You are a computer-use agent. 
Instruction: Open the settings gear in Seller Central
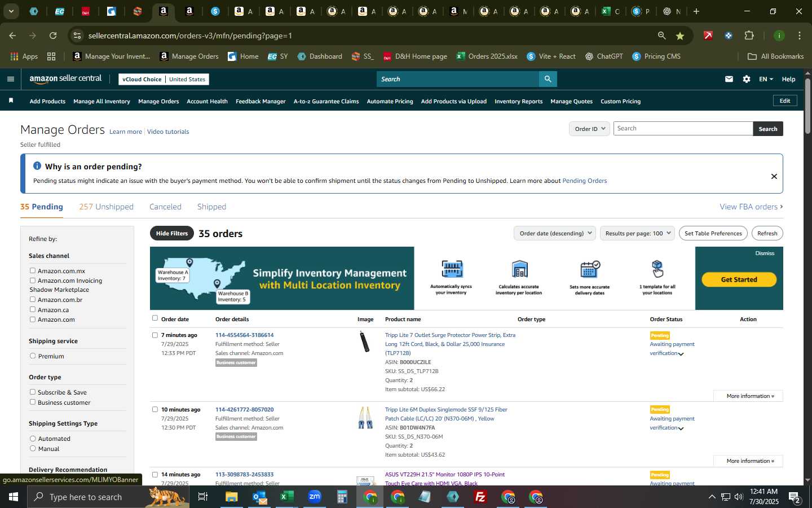(747, 79)
